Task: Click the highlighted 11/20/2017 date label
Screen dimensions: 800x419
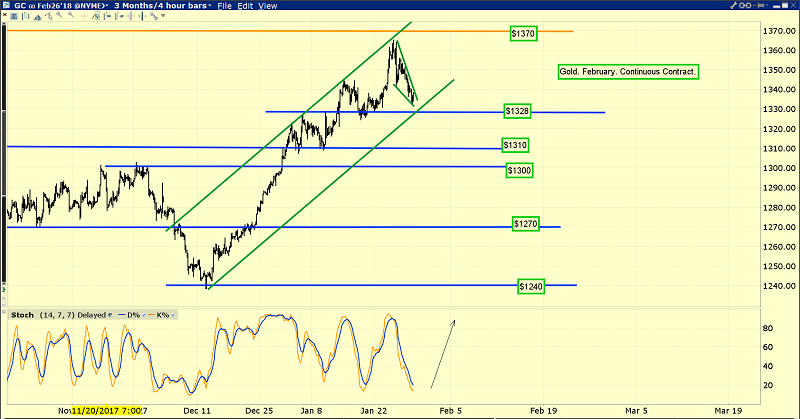Action: point(105,410)
